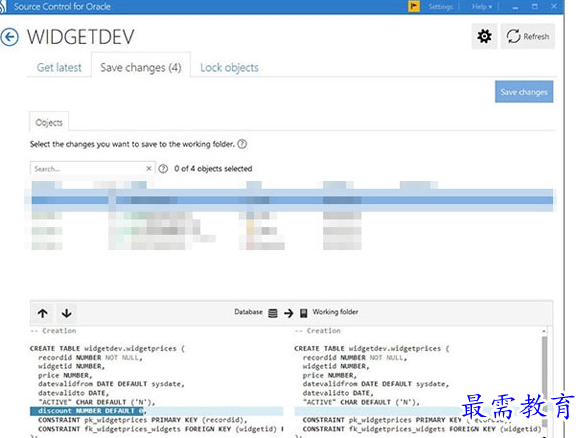Click the yellow flag notification icon

(414, 7)
